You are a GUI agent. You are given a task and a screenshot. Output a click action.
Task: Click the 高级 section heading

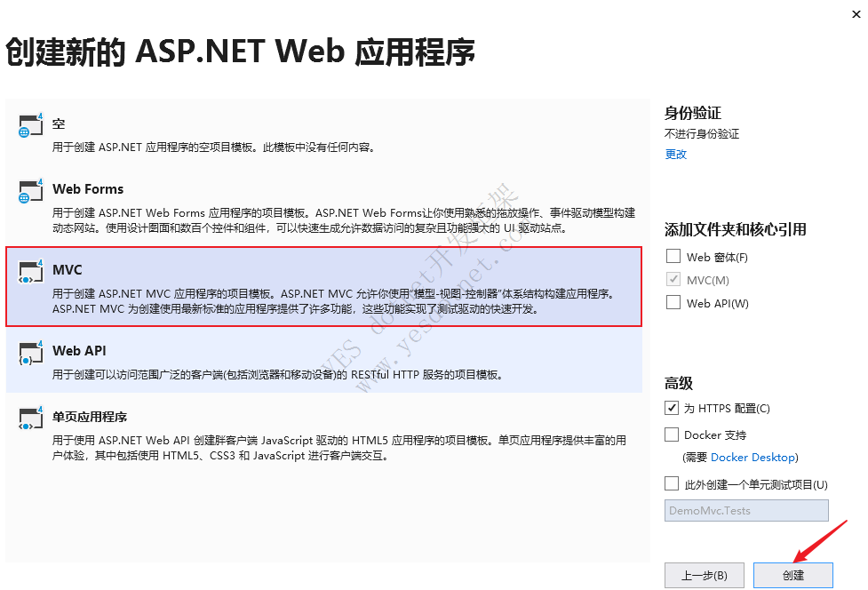[x=678, y=383]
